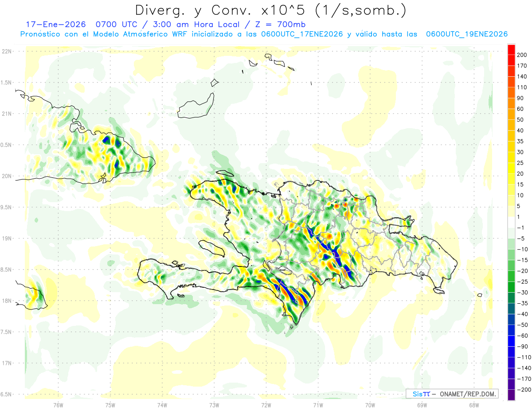Click the '19N' latitude label
This screenshot has height=411, width=532.
coord(7,238)
